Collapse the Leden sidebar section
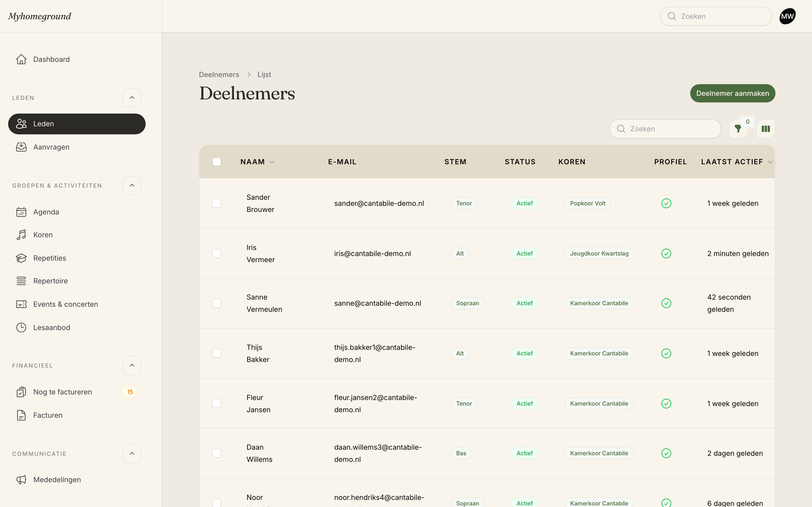Image resolution: width=812 pixels, height=507 pixels. pyautogui.click(x=132, y=98)
